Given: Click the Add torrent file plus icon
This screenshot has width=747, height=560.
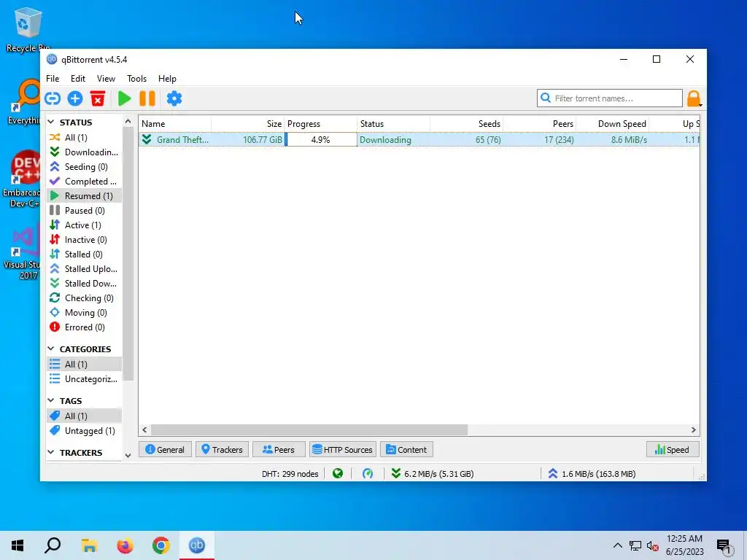Looking at the screenshot, I should (75, 98).
